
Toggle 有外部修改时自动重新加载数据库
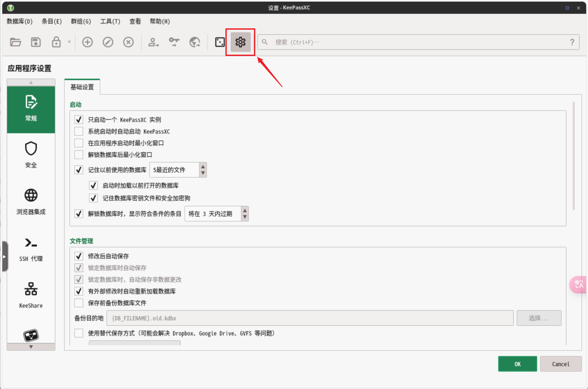[79, 291]
